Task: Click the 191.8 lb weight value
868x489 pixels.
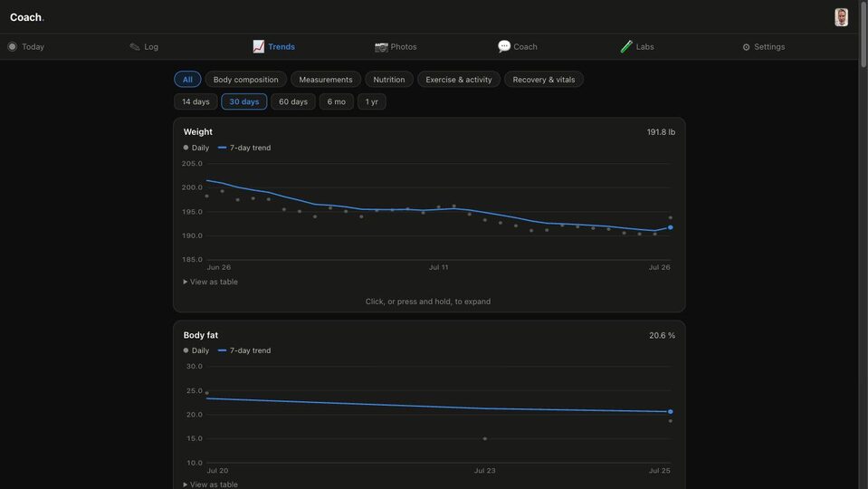Action: coord(661,132)
